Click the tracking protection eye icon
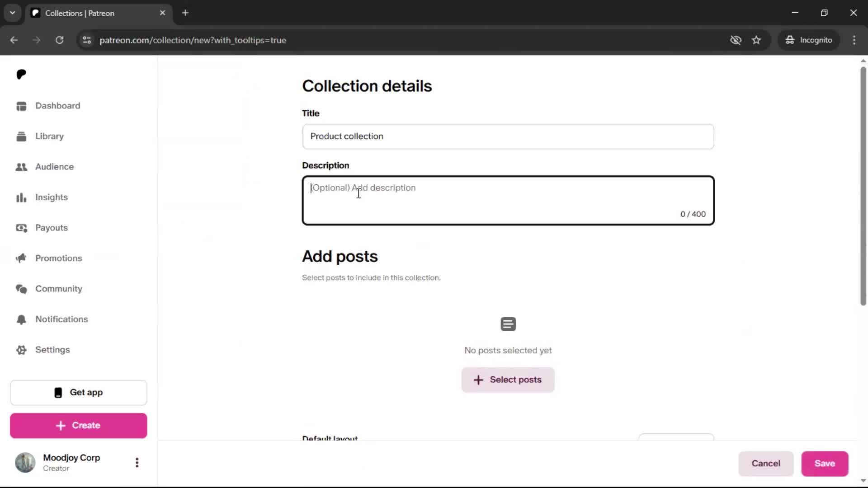868x488 pixels. [736, 40]
